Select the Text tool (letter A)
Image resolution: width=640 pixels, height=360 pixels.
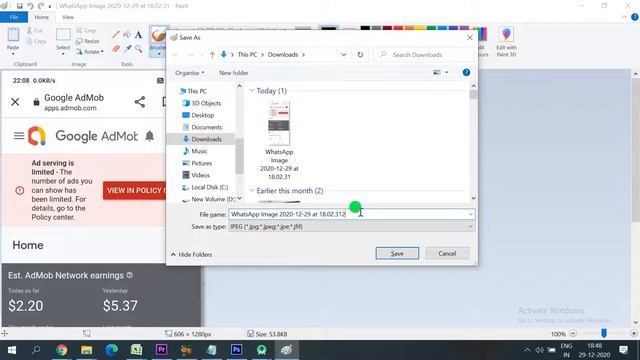click(138, 35)
